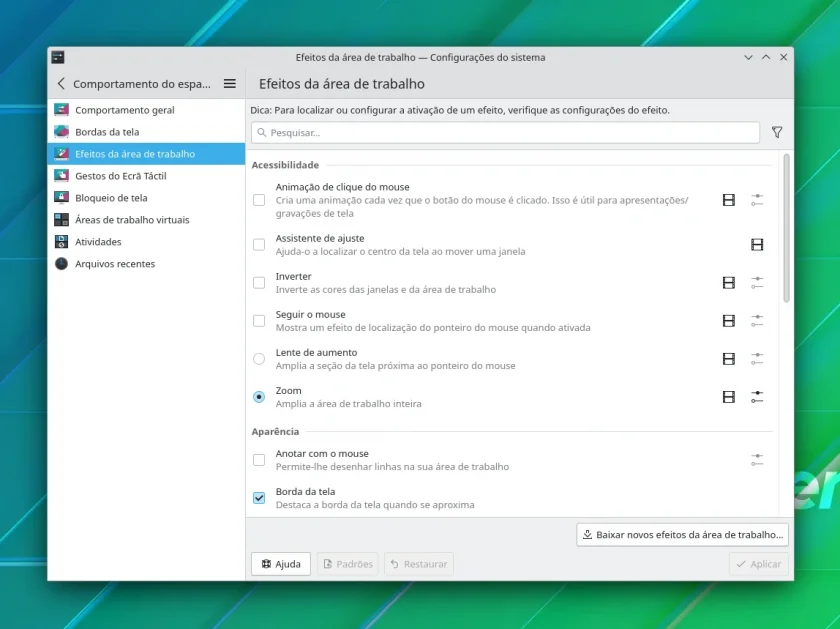This screenshot has width=840, height=629.
Task: Play video preview for Inverter effect
Action: pos(729,283)
